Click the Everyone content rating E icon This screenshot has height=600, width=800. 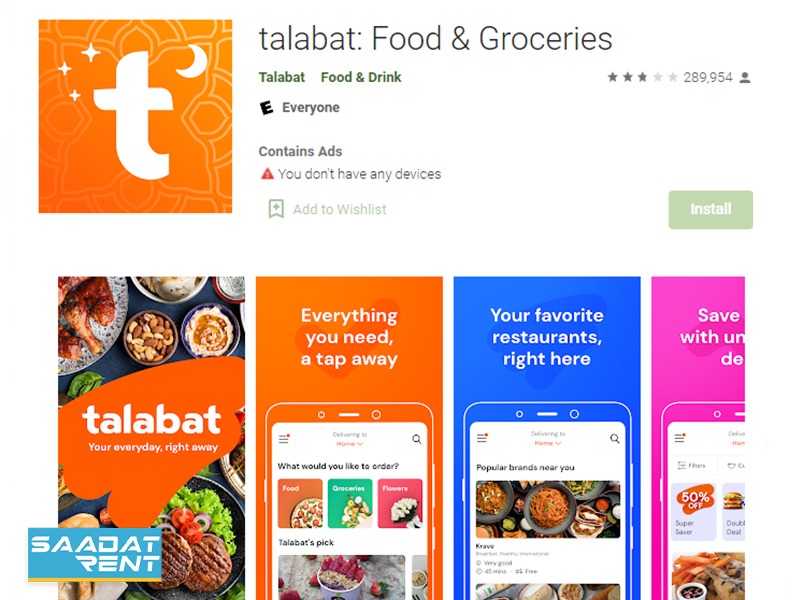(x=266, y=108)
